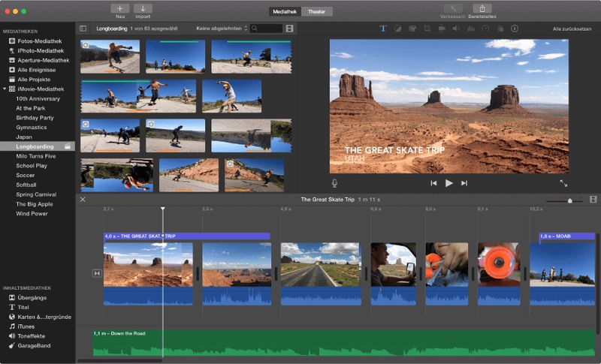Create new project with Neu button
Screen dimensions: 601x364
point(119,8)
